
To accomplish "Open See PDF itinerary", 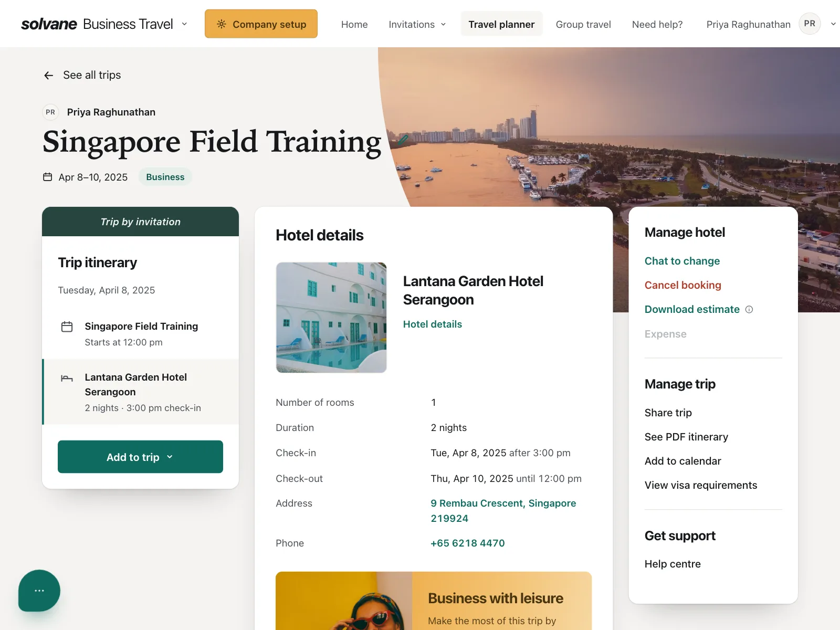I will 686,437.
